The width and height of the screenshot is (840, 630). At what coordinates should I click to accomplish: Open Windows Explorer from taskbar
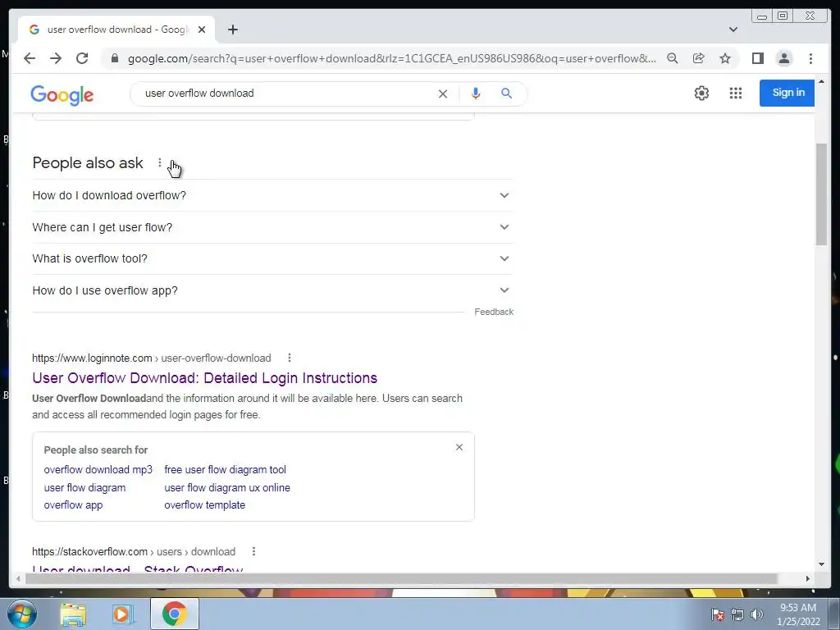click(x=73, y=614)
